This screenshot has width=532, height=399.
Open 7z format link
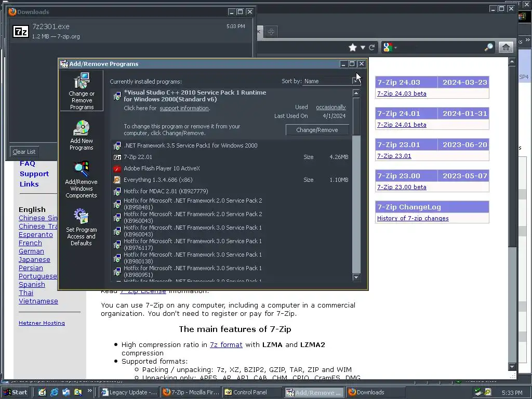226,345
